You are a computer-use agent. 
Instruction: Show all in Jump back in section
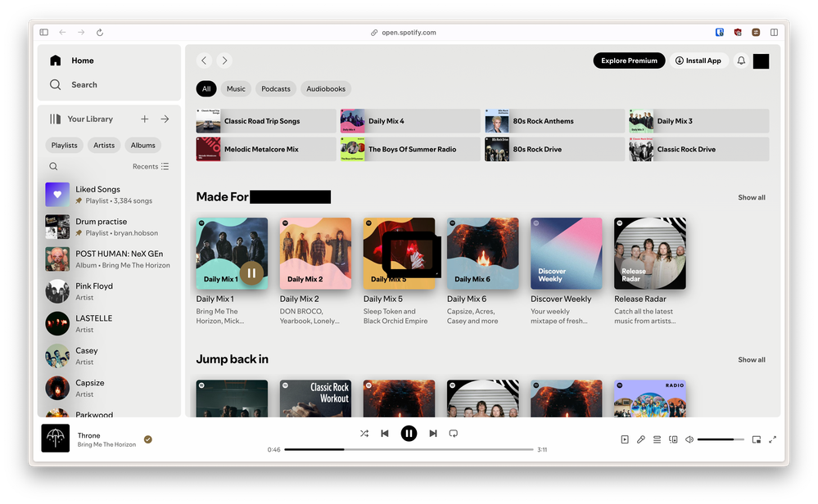pyautogui.click(x=751, y=360)
